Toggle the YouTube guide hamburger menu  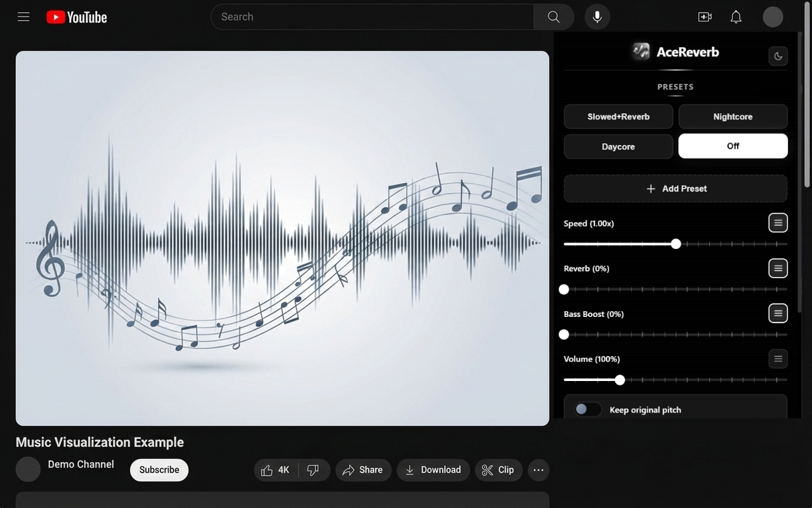tap(23, 17)
